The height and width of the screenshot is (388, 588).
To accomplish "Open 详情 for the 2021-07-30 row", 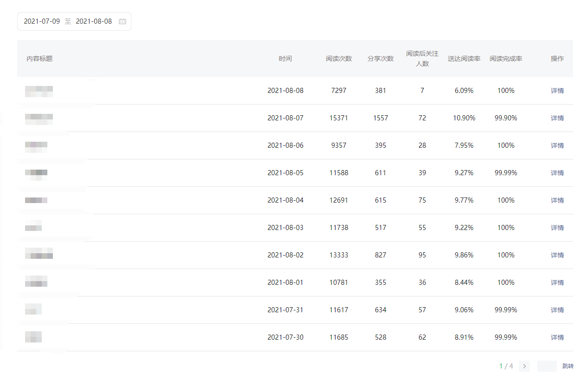I will pos(557,337).
